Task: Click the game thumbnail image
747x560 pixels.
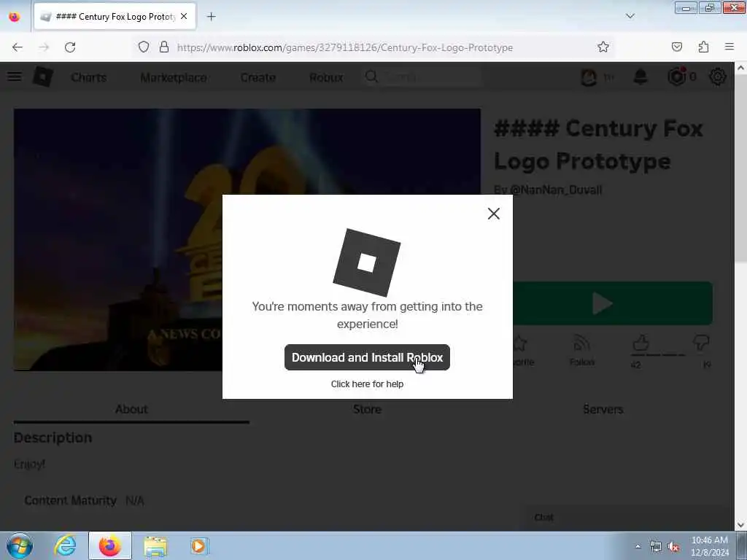Action: [x=247, y=239]
